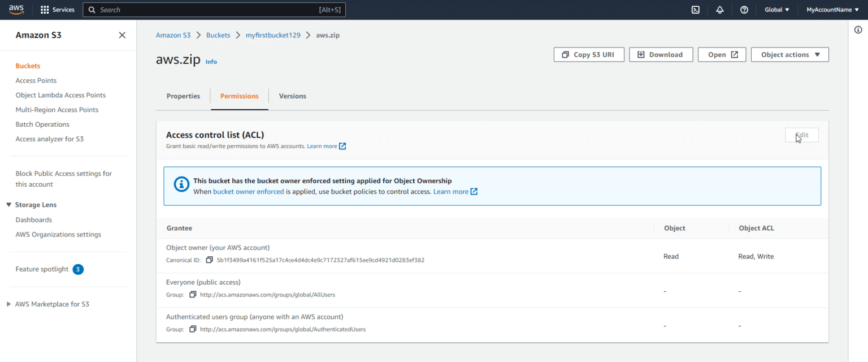Copy the object owner canonical ID
Screen dimensions: 868x362
click(209, 260)
